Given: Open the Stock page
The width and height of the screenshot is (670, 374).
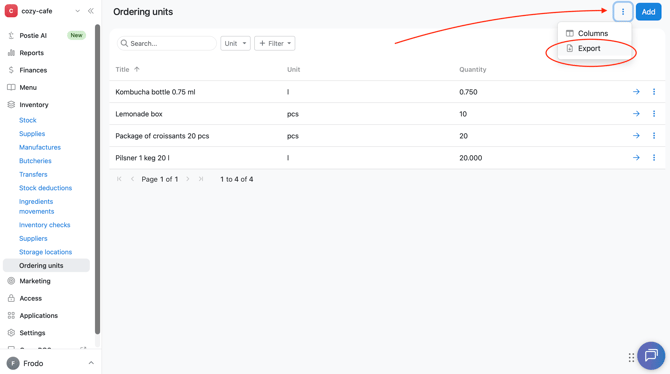Looking at the screenshot, I should (x=28, y=120).
